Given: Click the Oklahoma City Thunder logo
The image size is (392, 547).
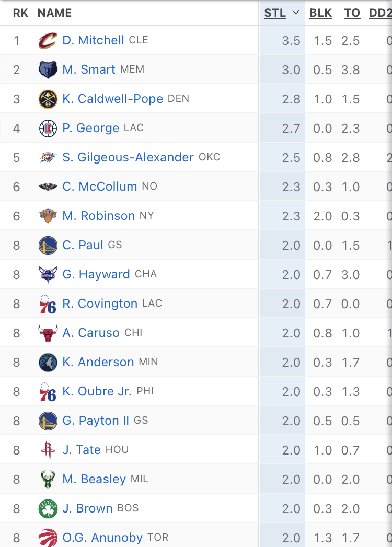Looking at the screenshot, I should 48,157.
